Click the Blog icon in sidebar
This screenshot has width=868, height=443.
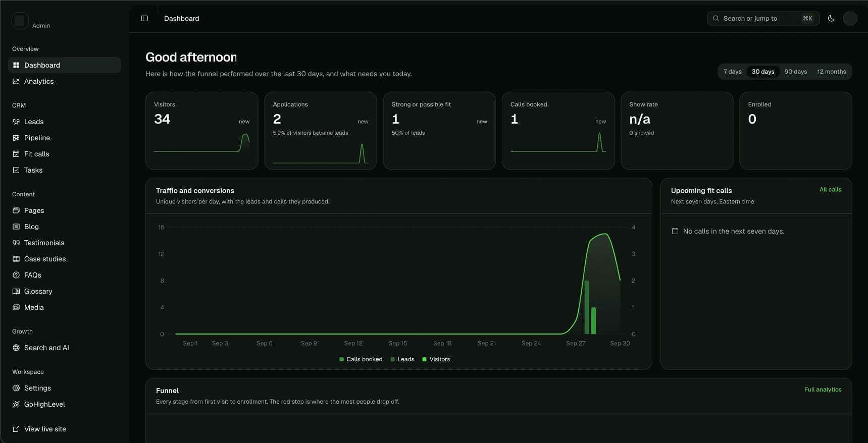click(x=16, y=227)
